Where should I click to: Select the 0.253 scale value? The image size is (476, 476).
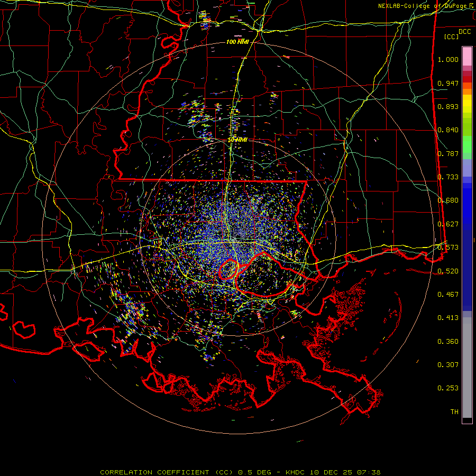448,388
